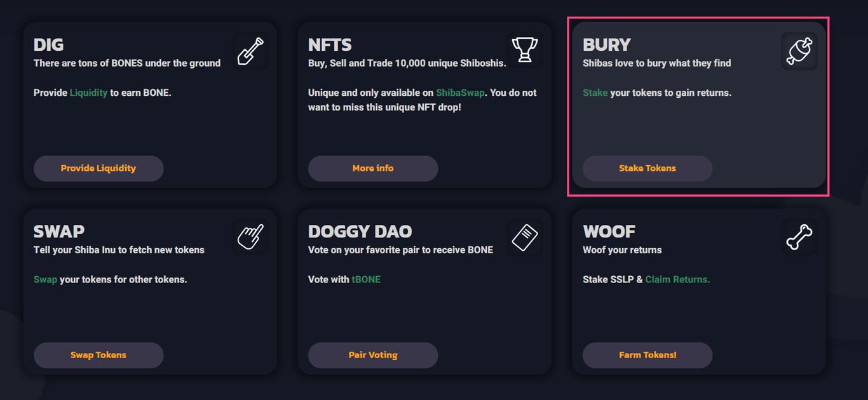Click the DOGGY DAO ballot paper icon

(524, 237)
